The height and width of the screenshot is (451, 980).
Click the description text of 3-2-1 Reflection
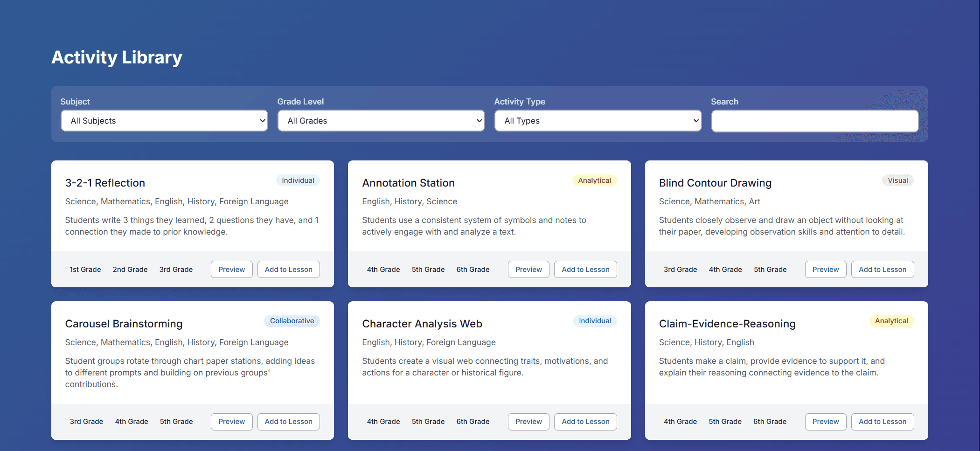tap(192, 226)
